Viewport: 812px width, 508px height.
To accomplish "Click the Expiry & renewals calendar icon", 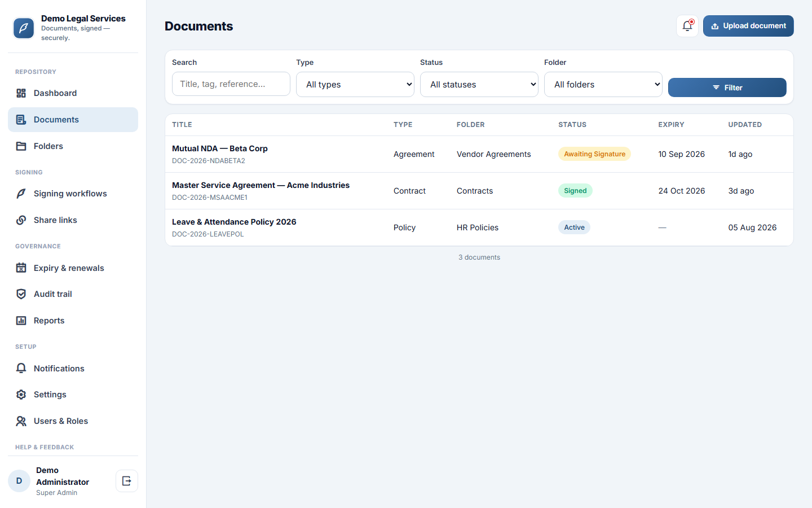I will (21, 268).
